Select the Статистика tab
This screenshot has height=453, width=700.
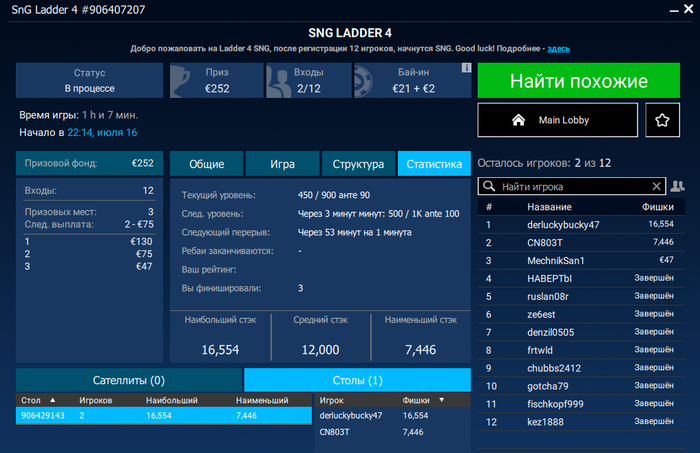pyautogui.click(x=434, y=164)
